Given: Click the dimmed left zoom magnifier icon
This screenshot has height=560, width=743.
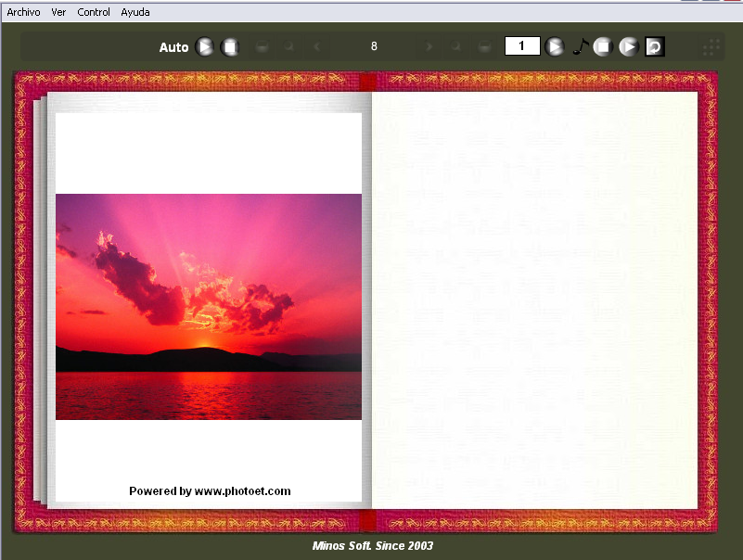Looking at the screenshot, I should point(288,46).
